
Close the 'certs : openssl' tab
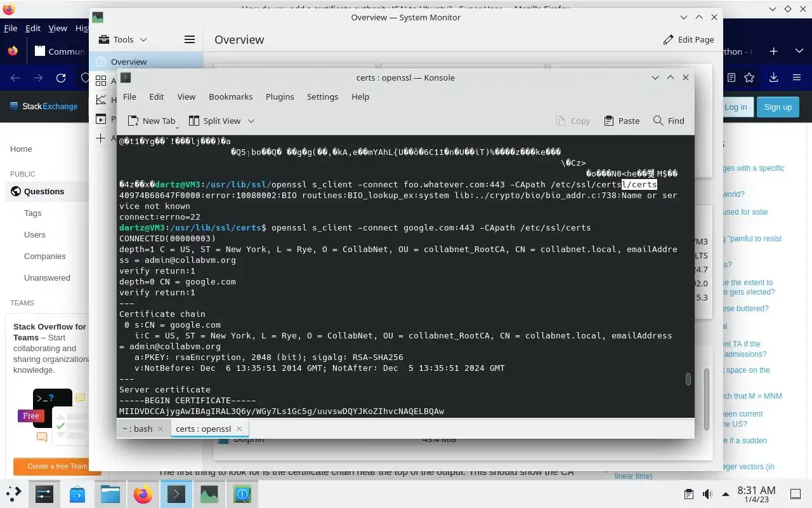(239, 429)
